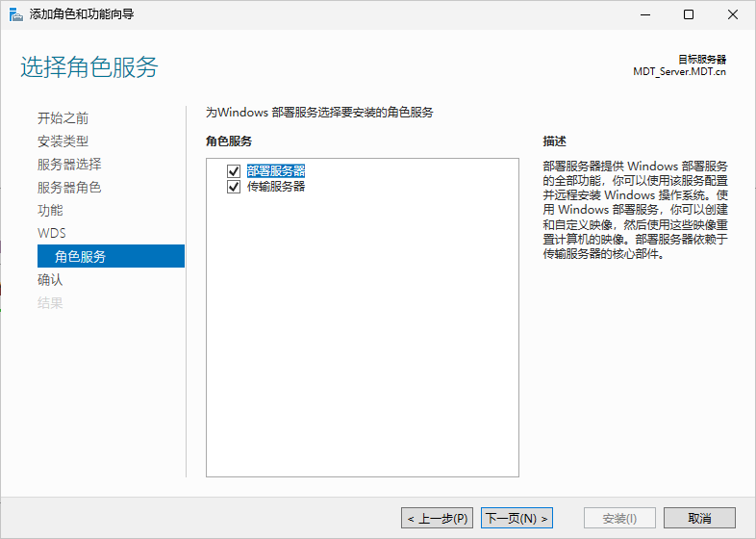Click the 描述 heading
The image size is (756, 539).
pyautogui.click(x=554, y=141)
